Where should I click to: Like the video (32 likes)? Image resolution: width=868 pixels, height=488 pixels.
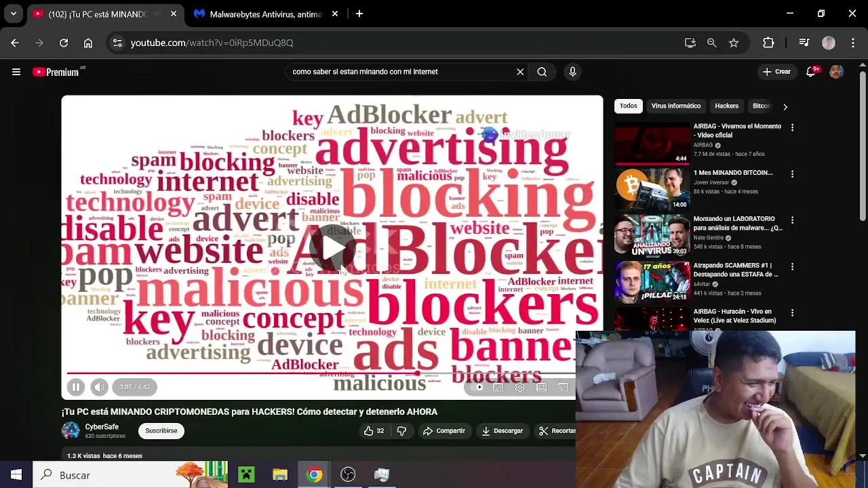[x=374, y=431]
